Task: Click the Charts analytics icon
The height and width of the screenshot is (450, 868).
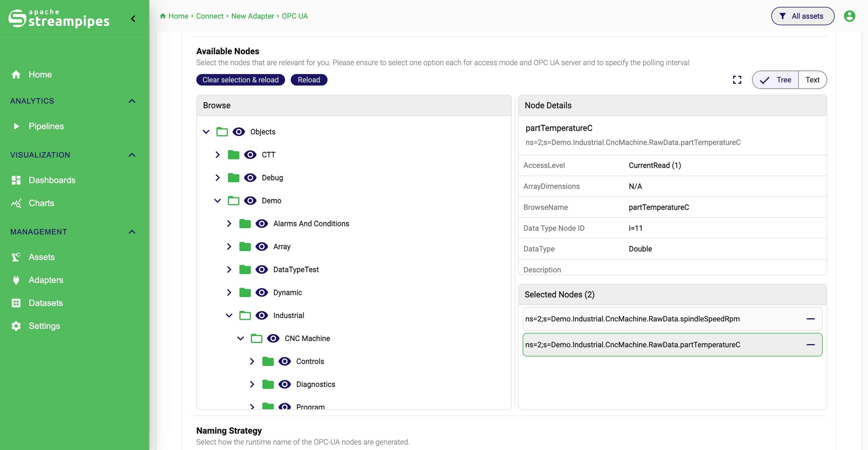Action: (16, 203)
